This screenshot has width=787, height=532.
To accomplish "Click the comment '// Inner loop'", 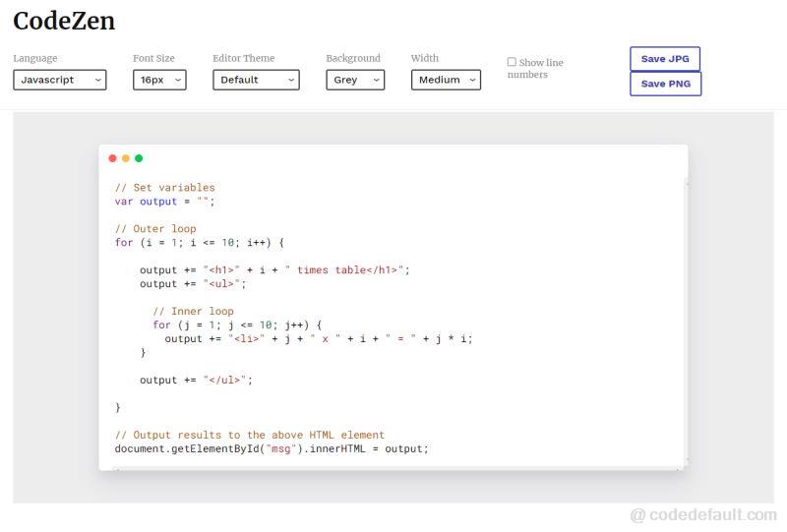I will (193, 311).
